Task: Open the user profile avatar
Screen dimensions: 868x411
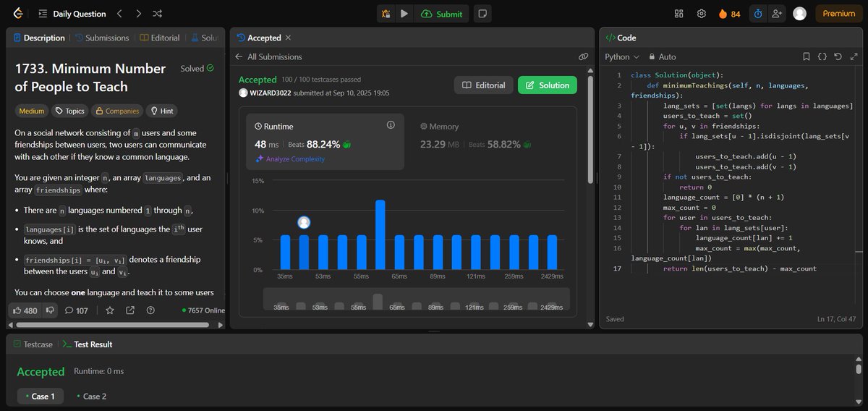Action: (x=799, y=14)
